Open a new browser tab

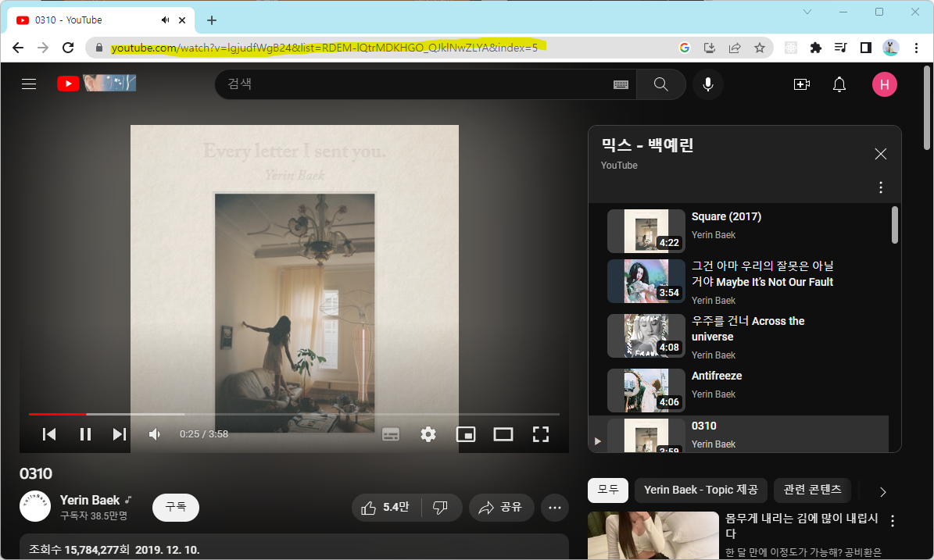tap(212, 20)
